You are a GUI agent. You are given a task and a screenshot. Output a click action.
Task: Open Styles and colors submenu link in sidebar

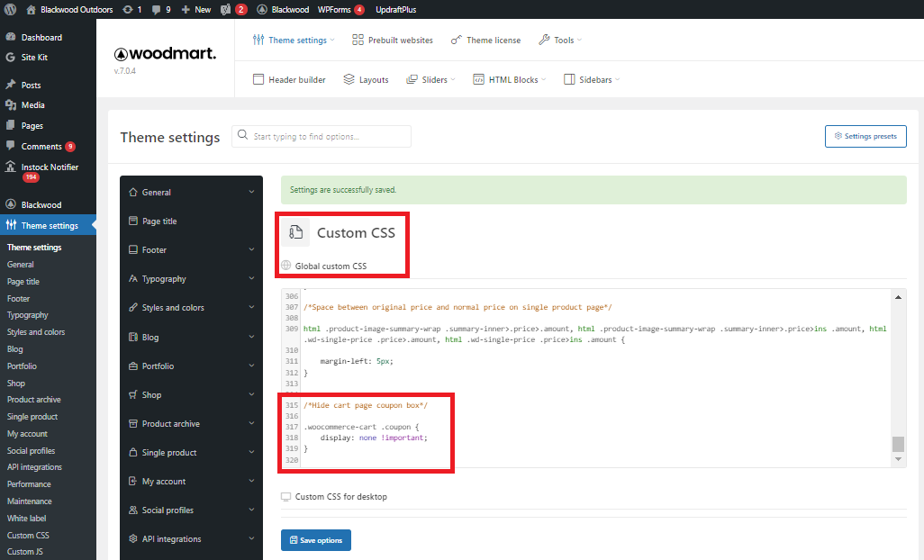click(x=36, y=332)
